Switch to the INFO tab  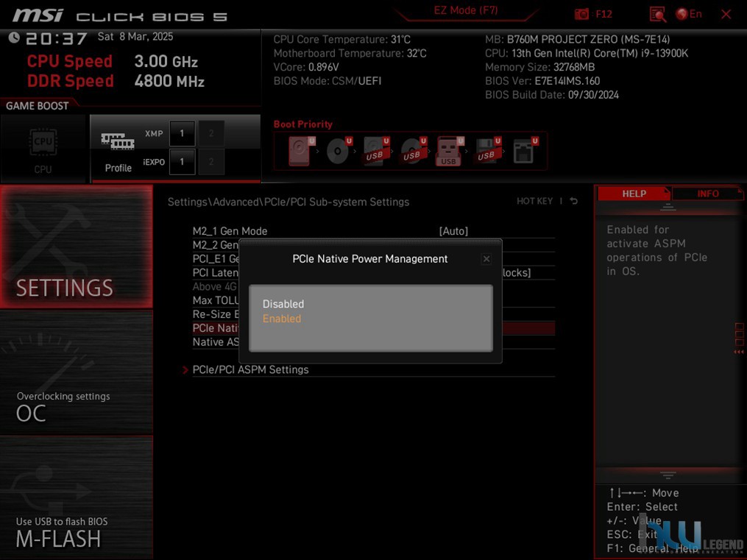[708, 194]
